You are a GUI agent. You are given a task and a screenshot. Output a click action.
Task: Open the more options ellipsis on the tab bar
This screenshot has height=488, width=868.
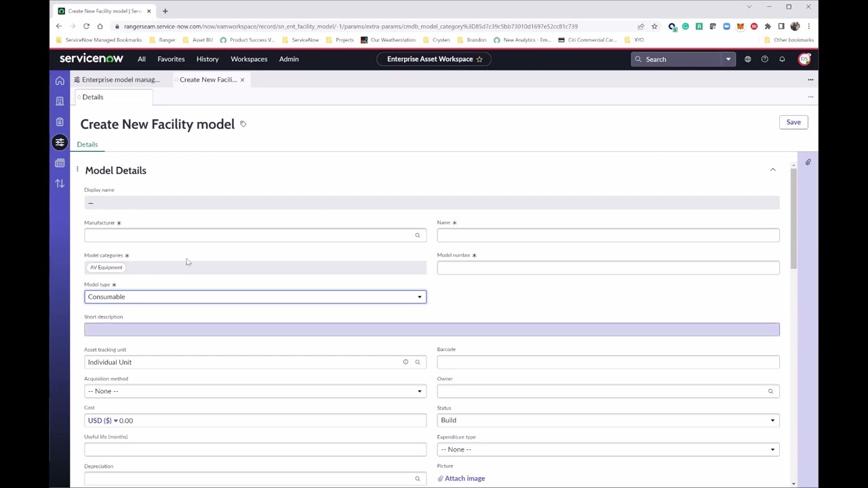810,80
